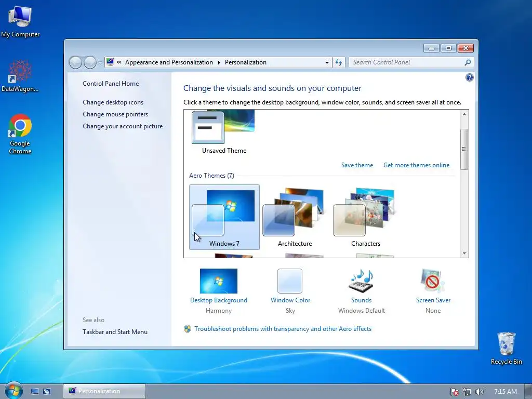This screenshot has width=532, height=399.
Task: Open Troubleshoot problems with transparency link
Action: 283,329
